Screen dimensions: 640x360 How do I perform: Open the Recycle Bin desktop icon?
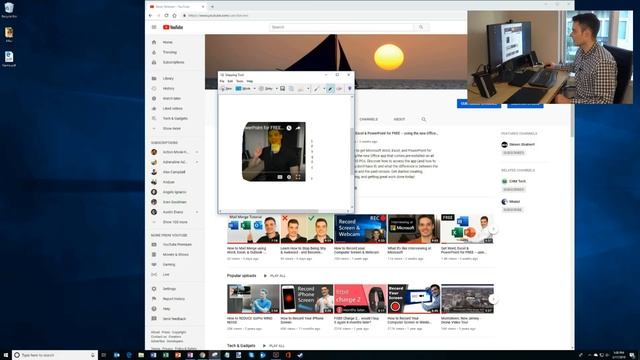coord(9,10)
